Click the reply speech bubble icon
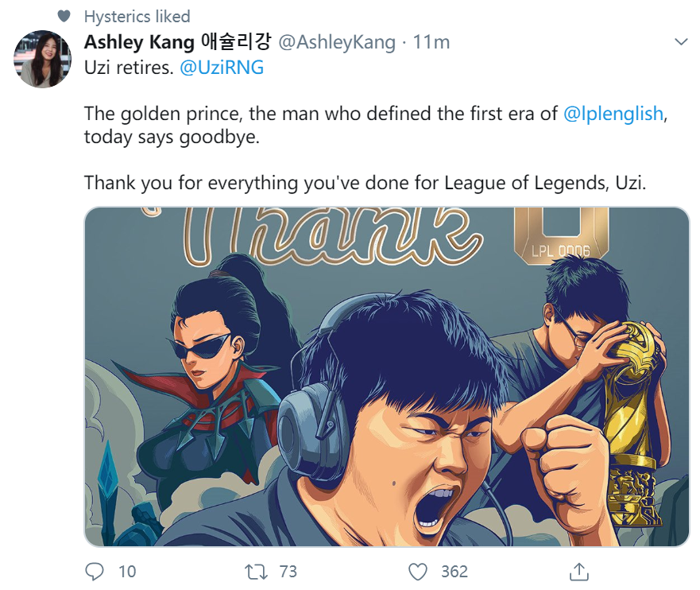Screen dimensions: 700x590 pos(95,571)
